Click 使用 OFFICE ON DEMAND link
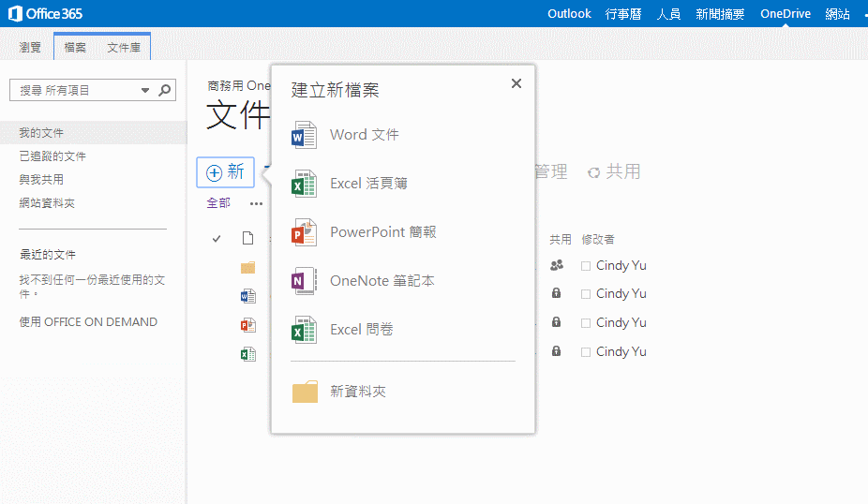 point(88,322)
